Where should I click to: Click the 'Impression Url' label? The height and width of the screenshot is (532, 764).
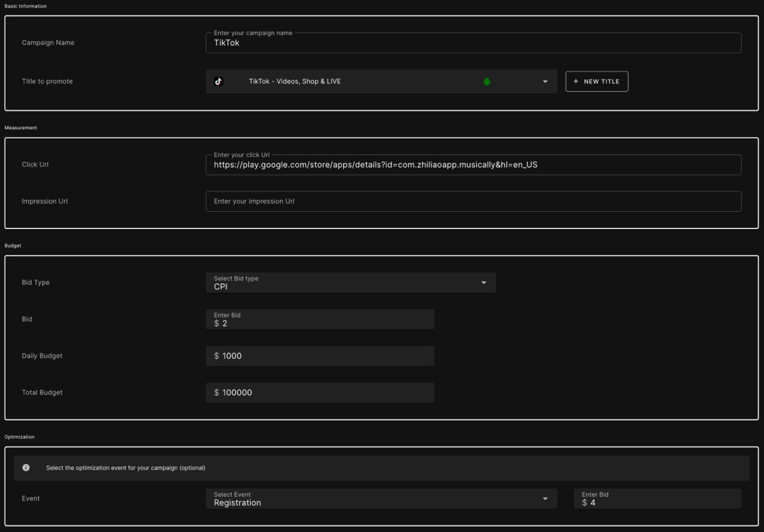pos(45,201)
